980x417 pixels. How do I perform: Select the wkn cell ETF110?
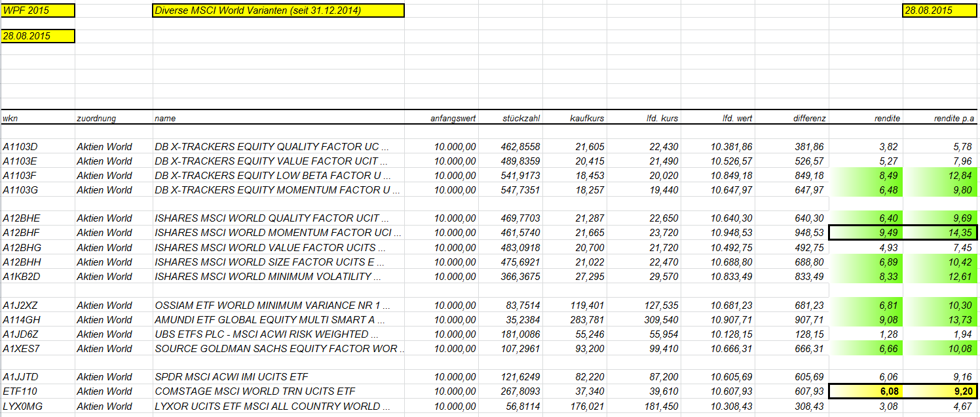[37, 391]
